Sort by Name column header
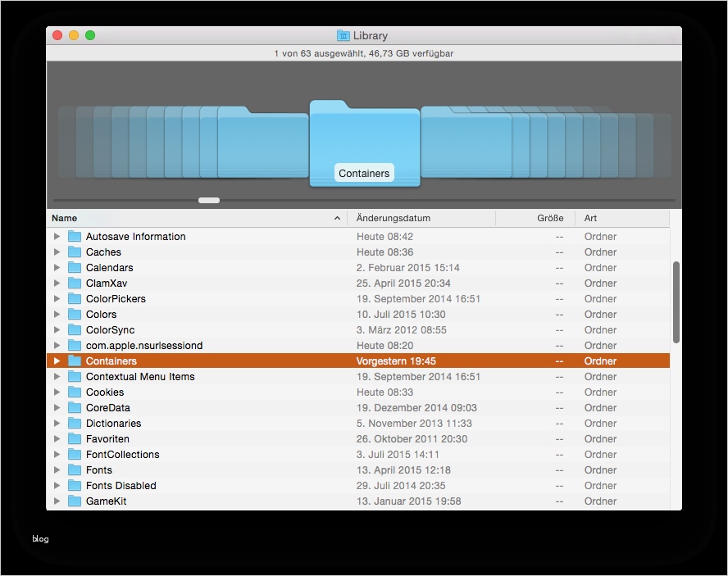Screen dimensions: 728x576 pyautogui.click(x=197, y=218)
